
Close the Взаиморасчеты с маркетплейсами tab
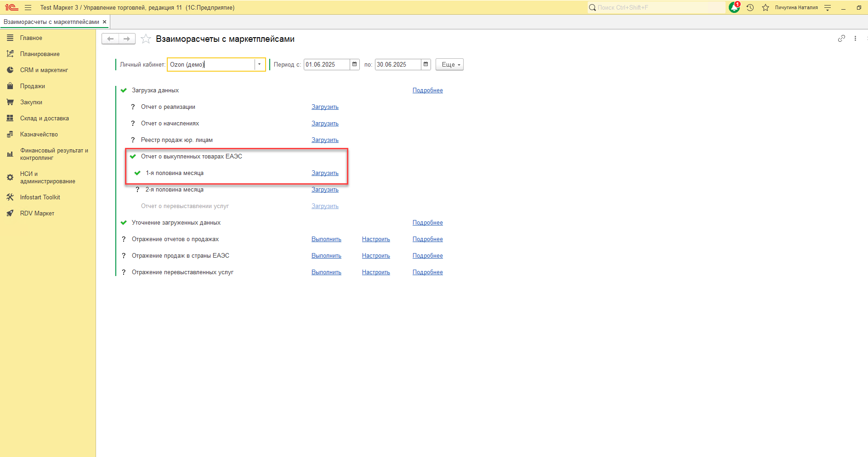[105, 22]
